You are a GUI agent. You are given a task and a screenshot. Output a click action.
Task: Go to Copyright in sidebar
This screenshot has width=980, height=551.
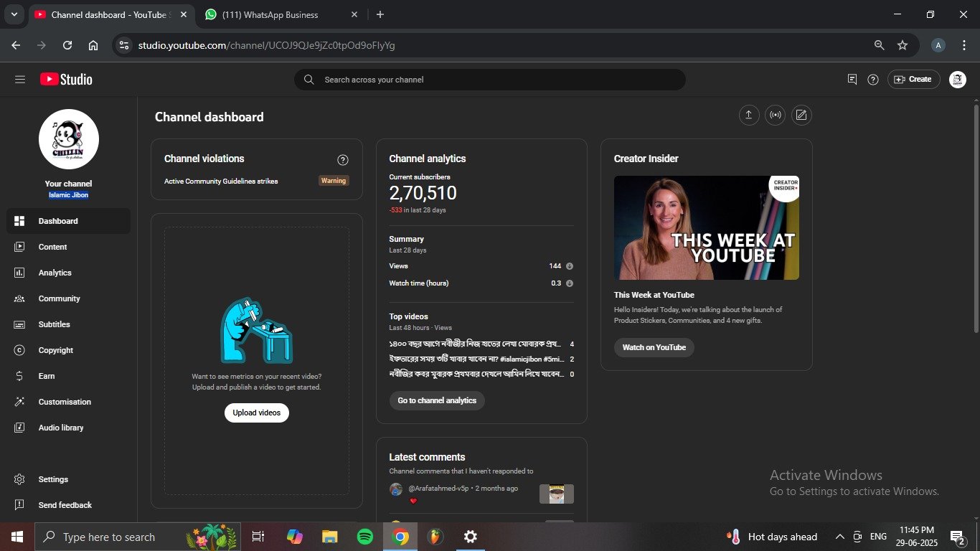(68, 350)
